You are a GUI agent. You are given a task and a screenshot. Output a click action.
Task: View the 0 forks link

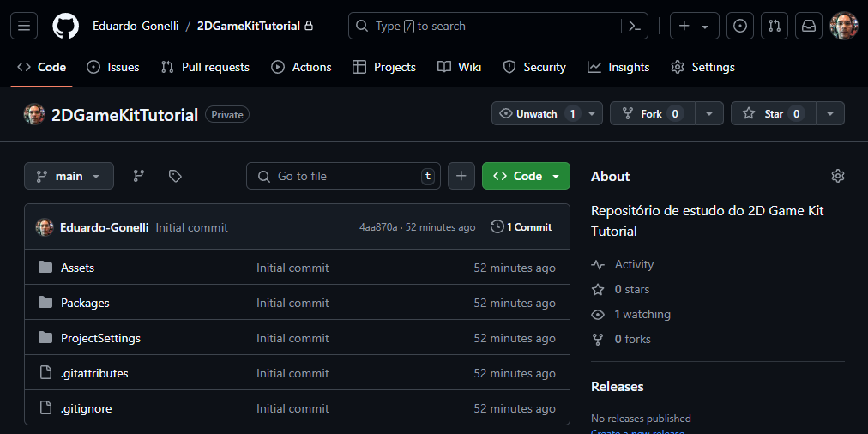point(632,339)
